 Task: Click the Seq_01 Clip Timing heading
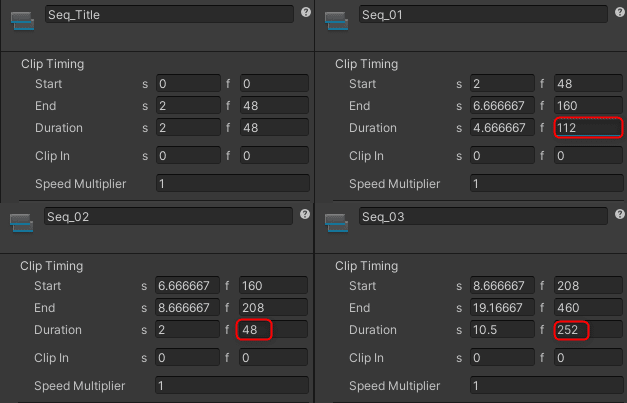[366, 64]
